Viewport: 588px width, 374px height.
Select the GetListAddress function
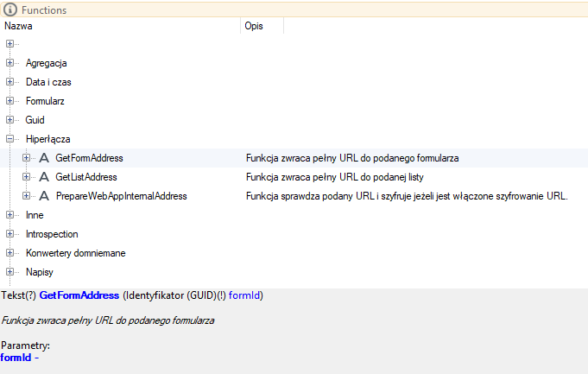click(x=86, y=177)
